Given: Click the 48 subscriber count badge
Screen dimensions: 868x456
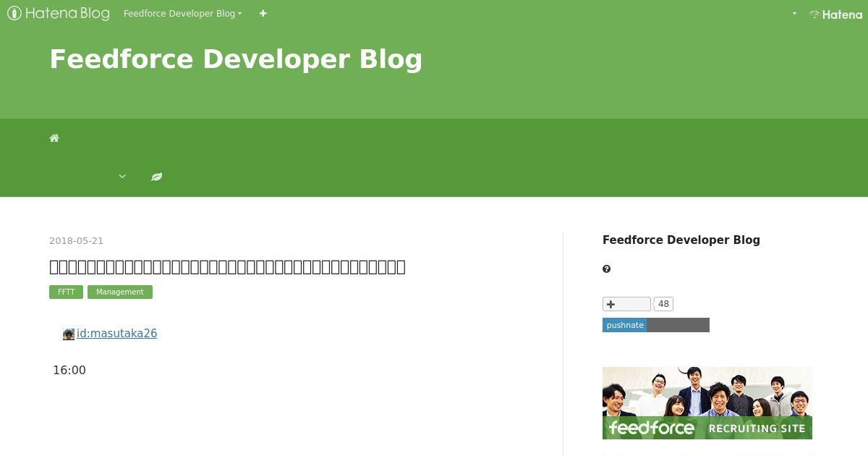Looking at the screenshot, I should coord(663,304).
